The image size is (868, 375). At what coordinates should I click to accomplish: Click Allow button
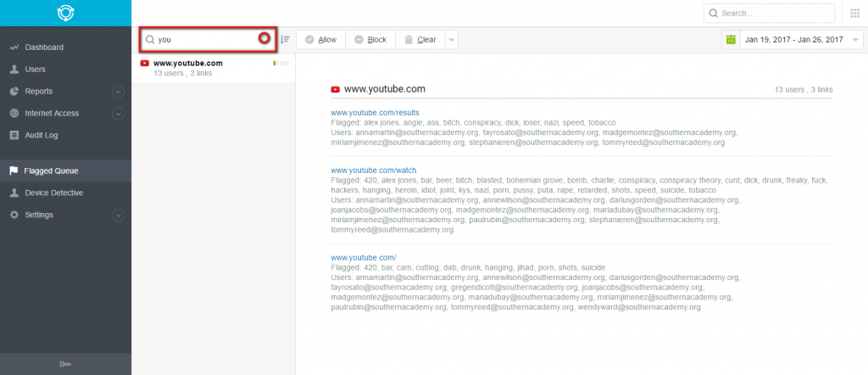point(321,40)
